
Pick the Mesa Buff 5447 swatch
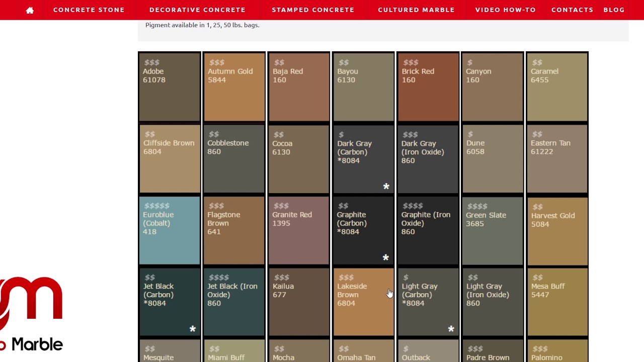[557, 302]
